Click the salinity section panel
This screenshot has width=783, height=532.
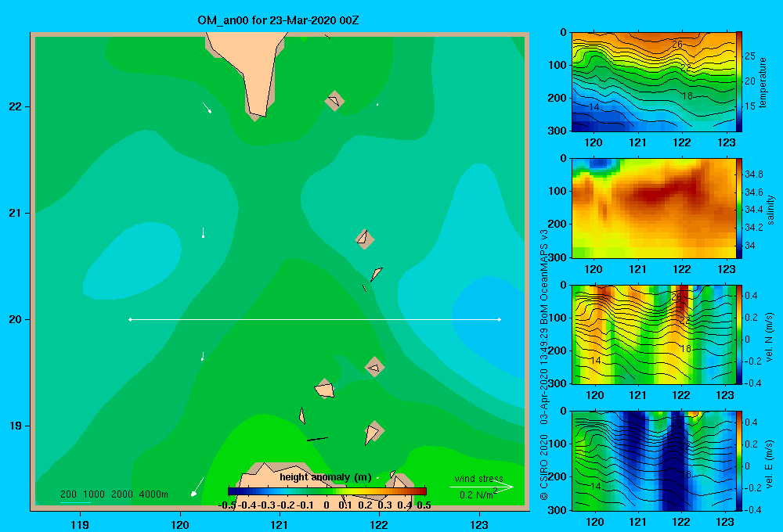click(x=653, y=208)
